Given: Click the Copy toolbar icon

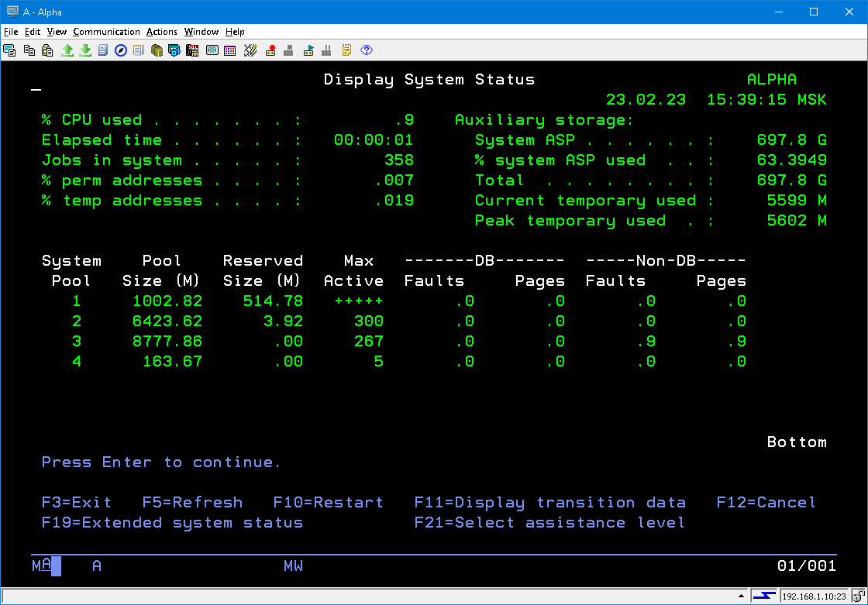Looking at the screenshot, I should (x=29, y=50).
